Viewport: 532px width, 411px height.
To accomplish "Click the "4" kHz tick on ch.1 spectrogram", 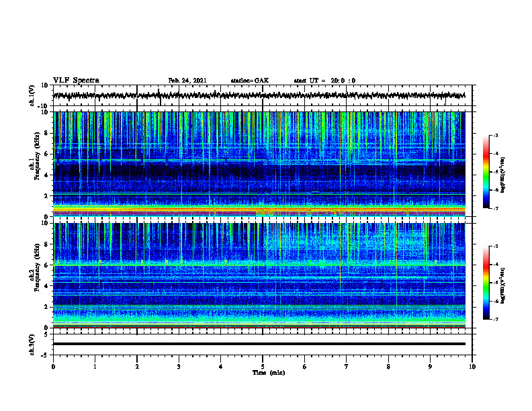I will tap(46, 175).
